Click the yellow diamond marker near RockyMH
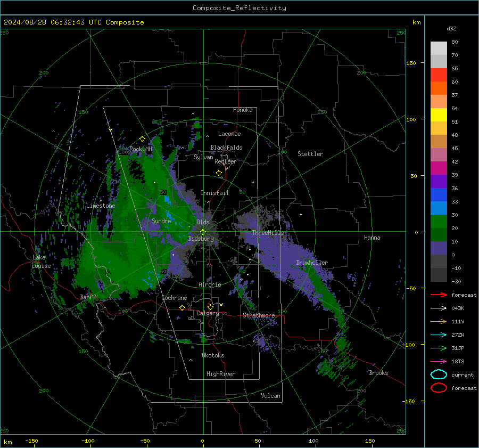This screenshot has height=448, width=479. (x=142, y=139)
